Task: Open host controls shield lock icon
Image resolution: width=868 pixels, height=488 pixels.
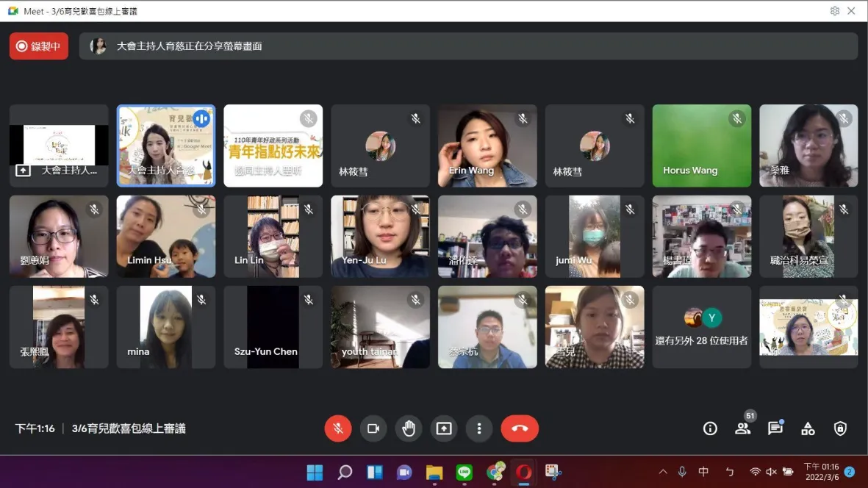Action: 840,428
